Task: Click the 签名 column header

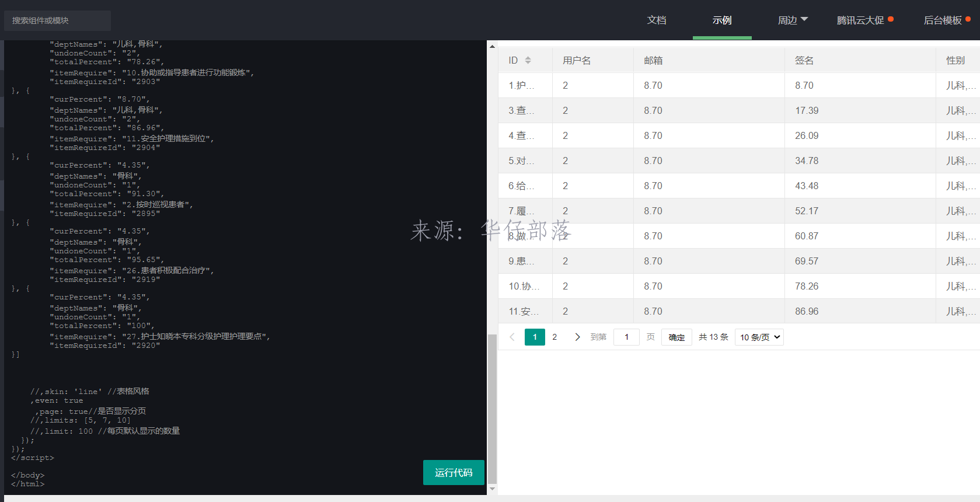Action: (x=804, y=60)
